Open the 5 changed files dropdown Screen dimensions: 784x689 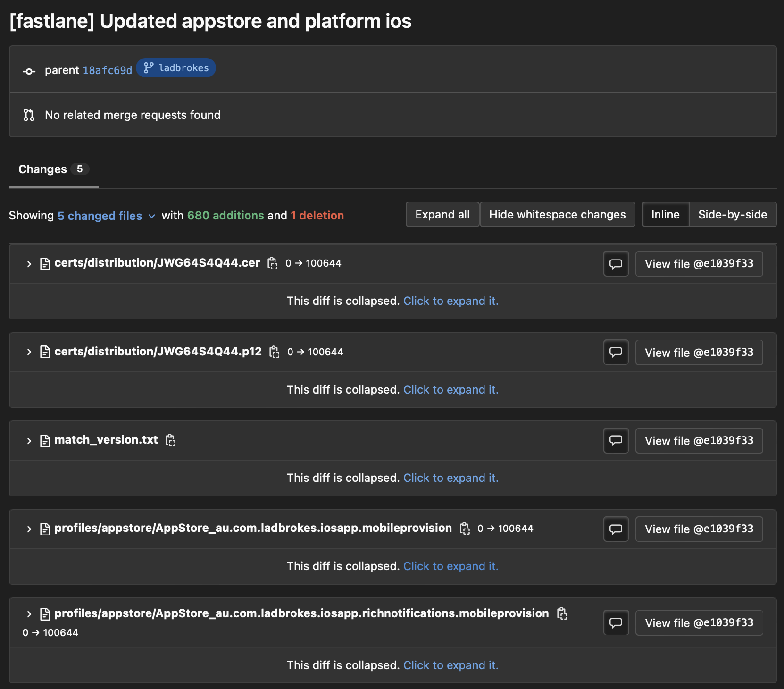click(106, 216)
